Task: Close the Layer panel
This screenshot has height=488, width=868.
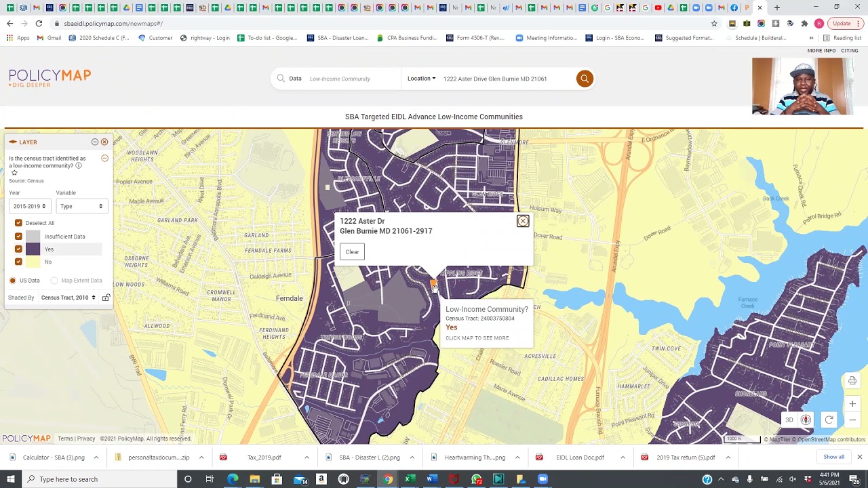Action: tap(104, 142)
